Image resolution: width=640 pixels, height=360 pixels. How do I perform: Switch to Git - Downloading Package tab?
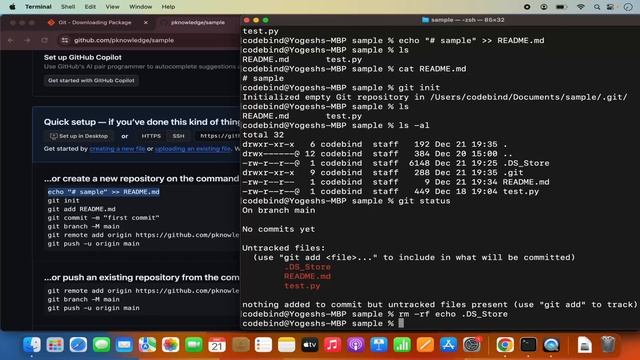[95, 22]
